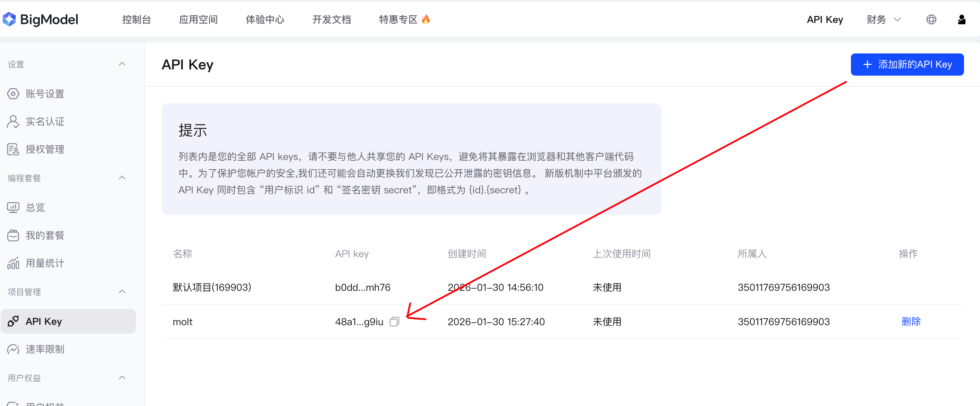The width and height of the screenshot is (980, 406).
Task: Copy the molt API key with copy icon
Action: 394,322
